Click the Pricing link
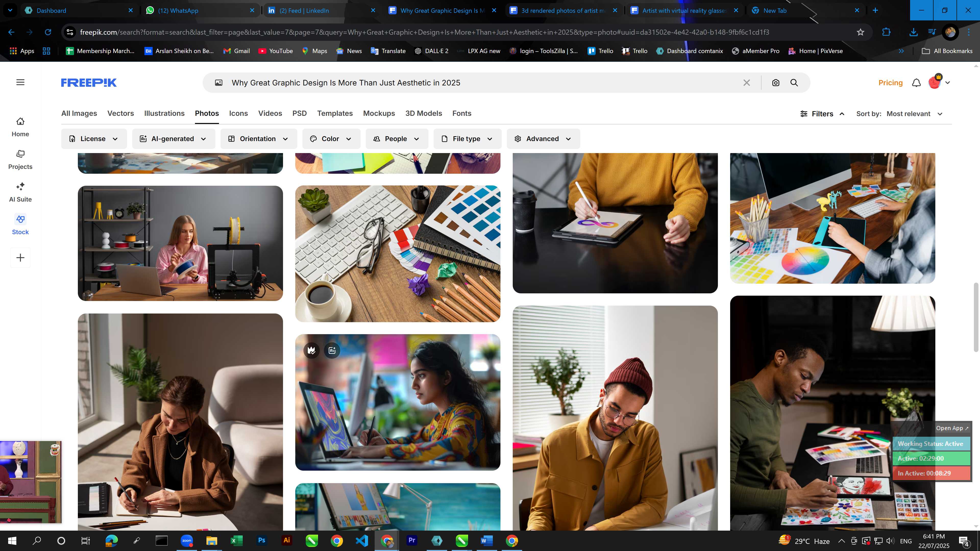The height and width of the screenshot is (551, 980). pos(890,82)
